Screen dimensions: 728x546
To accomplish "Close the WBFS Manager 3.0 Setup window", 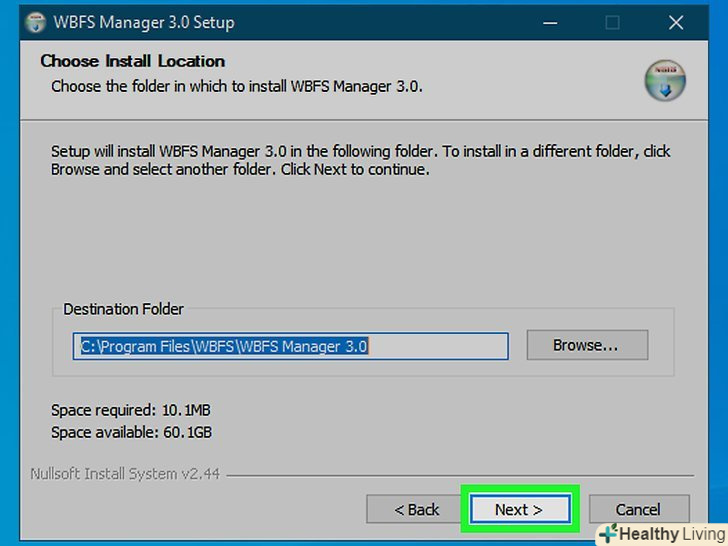I will 674,22.
